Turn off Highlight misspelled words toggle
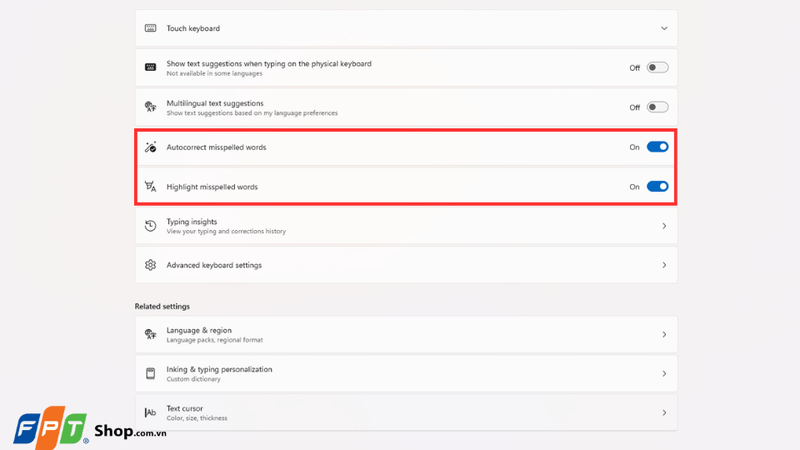 click(657, 187)
